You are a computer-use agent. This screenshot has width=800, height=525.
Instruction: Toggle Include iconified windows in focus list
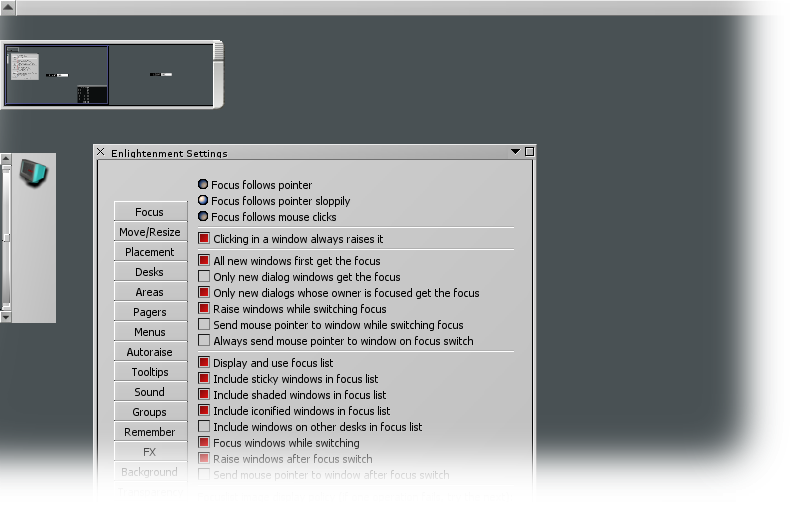pyautogui.click(x=204, y=410)
